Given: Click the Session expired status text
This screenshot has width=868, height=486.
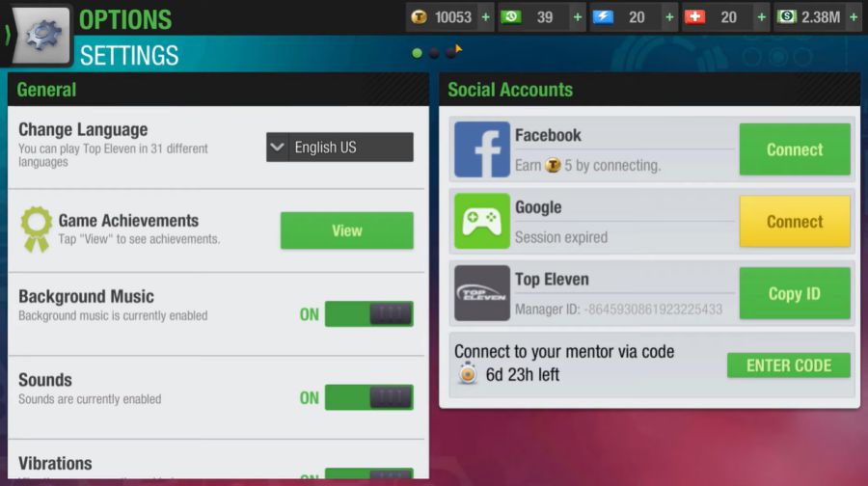Looking at the screenshot, I should tap(560, 237).
